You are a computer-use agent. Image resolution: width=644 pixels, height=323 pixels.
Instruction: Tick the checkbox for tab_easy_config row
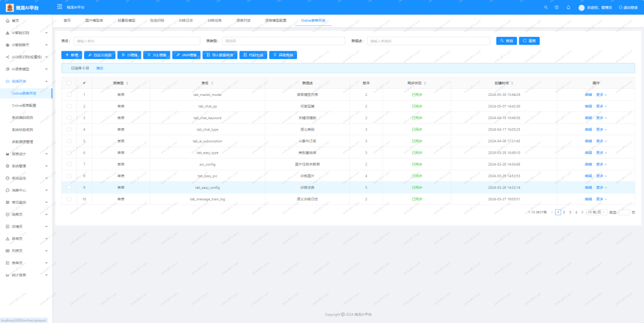(69, 188)
